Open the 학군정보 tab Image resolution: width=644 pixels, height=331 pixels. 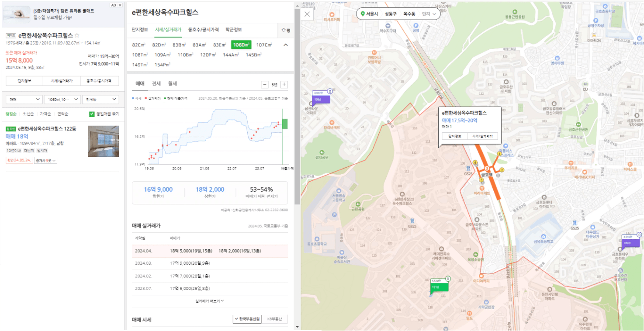[233, 30]
